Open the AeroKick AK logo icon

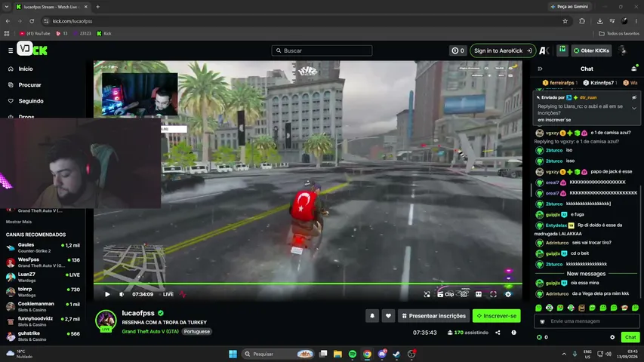[x=544, y=51]
